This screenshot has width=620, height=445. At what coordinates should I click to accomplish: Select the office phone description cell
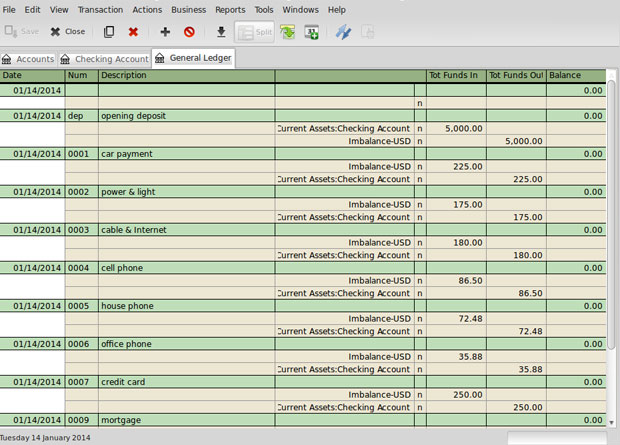[x=187, y=344]
